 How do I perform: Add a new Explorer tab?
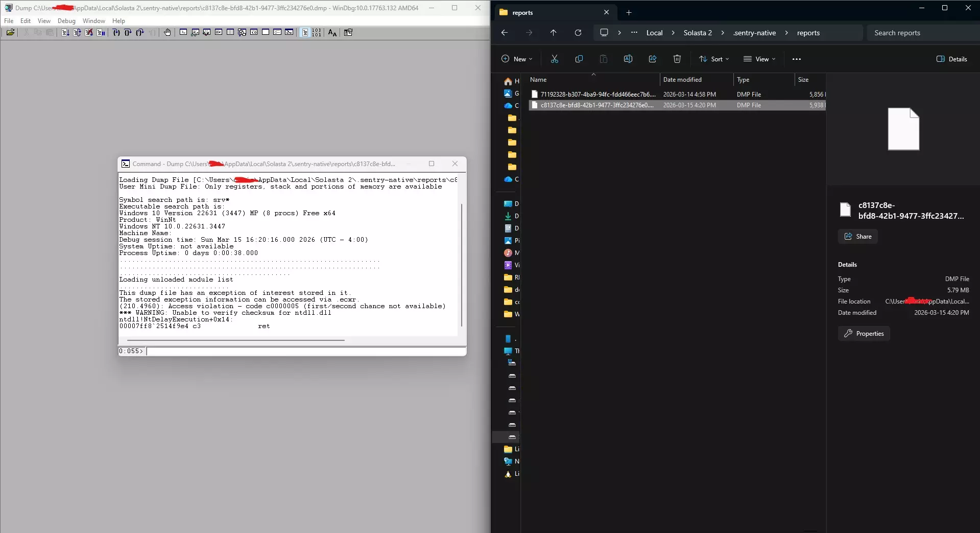(x=629, y=13)
